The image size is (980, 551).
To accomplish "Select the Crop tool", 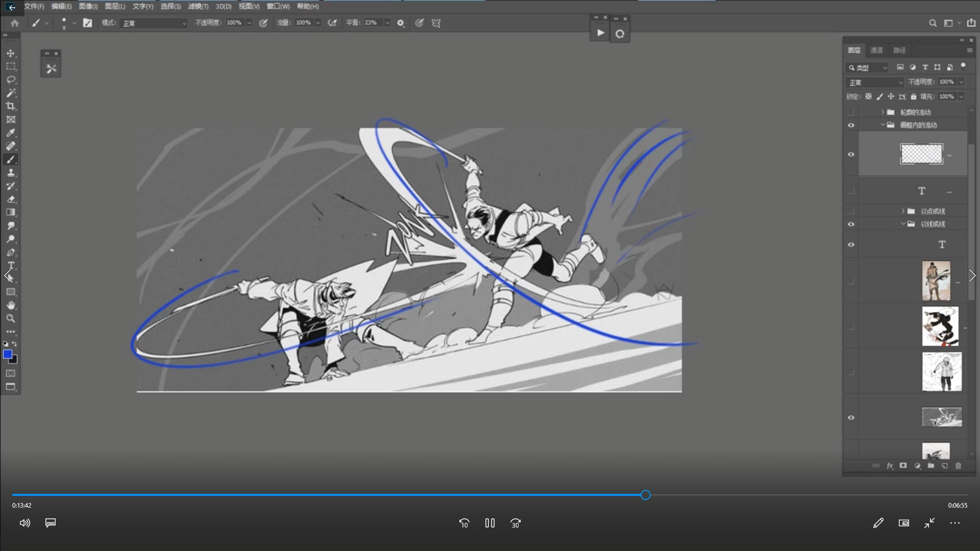I will [11, 106].
